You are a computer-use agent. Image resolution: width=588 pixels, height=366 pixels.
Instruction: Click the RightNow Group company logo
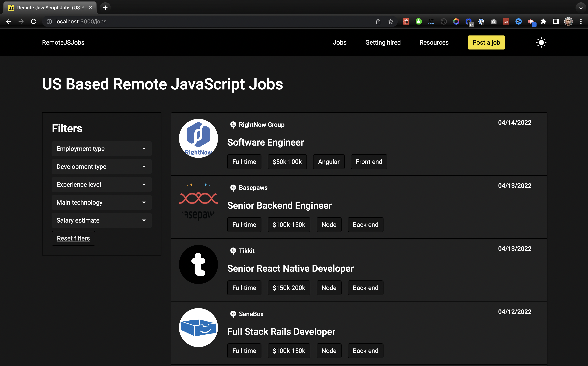point(198,138)
